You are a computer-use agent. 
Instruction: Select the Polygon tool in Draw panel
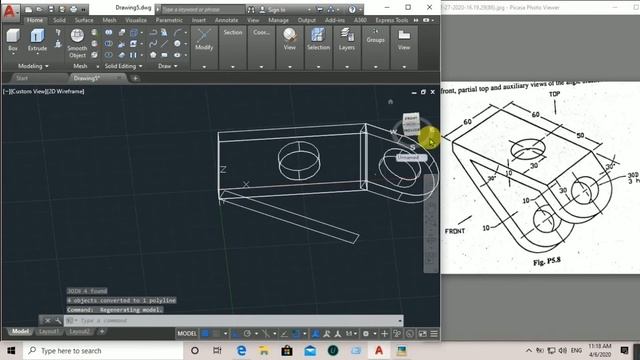[x=153, y=54]
